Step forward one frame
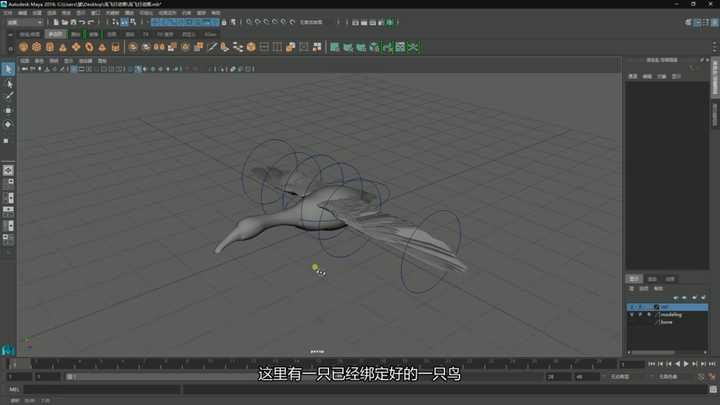Screen dimensions: 720x405 point(695,364)
